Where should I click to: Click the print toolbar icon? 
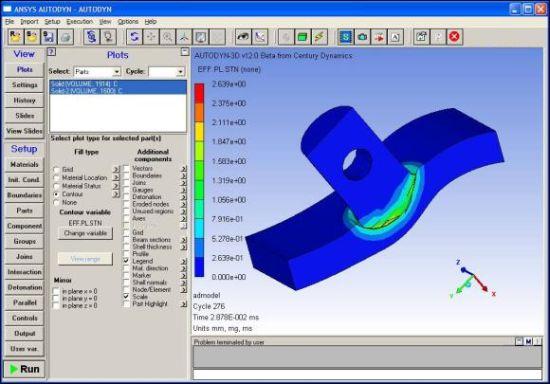pos(65,37)
